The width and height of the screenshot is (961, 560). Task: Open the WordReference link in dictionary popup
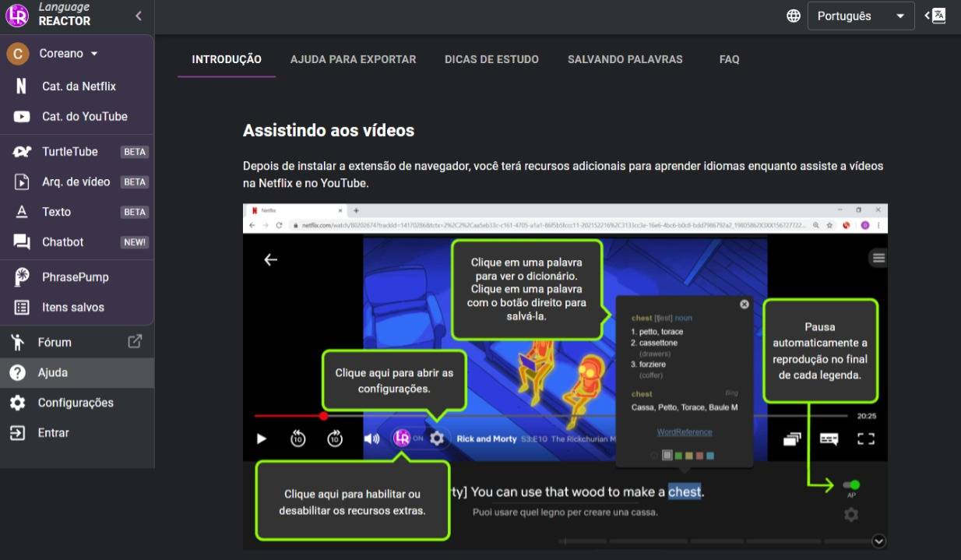tap(684, 431)
